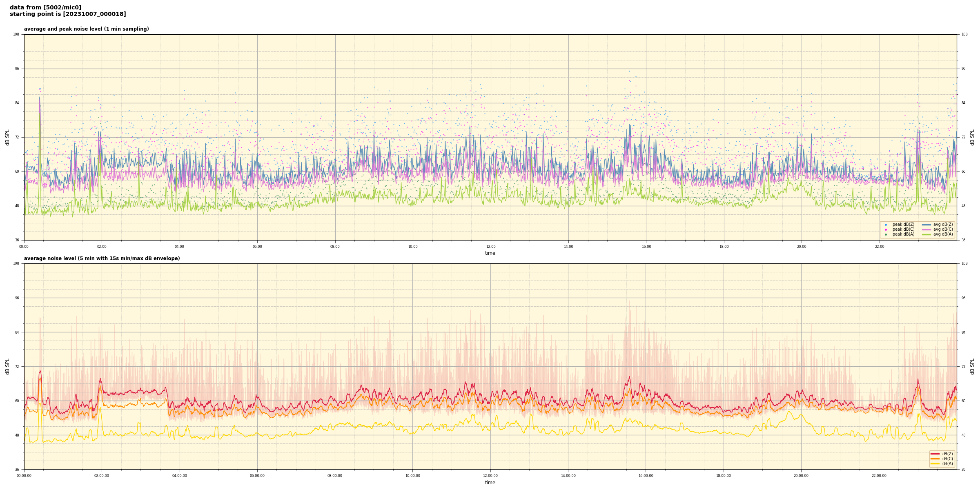Select the avg dB(A) legend line
This screenshot has width=980, height=490.
927,234
